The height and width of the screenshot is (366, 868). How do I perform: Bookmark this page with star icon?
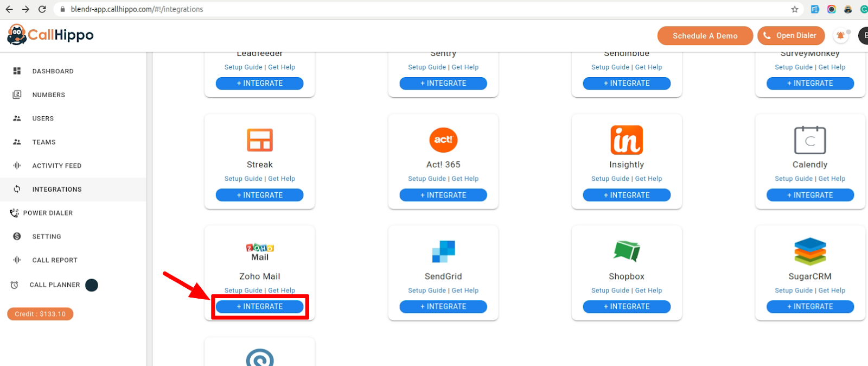coord(795,9)
